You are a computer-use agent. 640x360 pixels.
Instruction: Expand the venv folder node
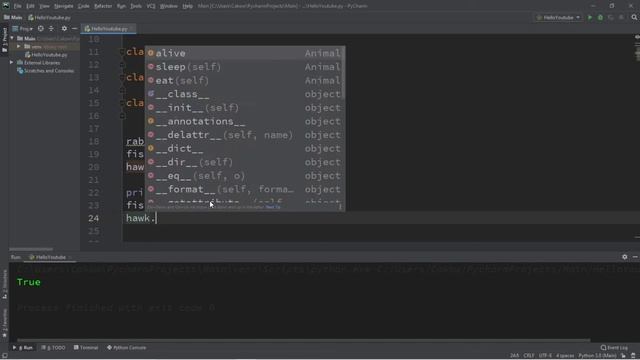[18, 46]
